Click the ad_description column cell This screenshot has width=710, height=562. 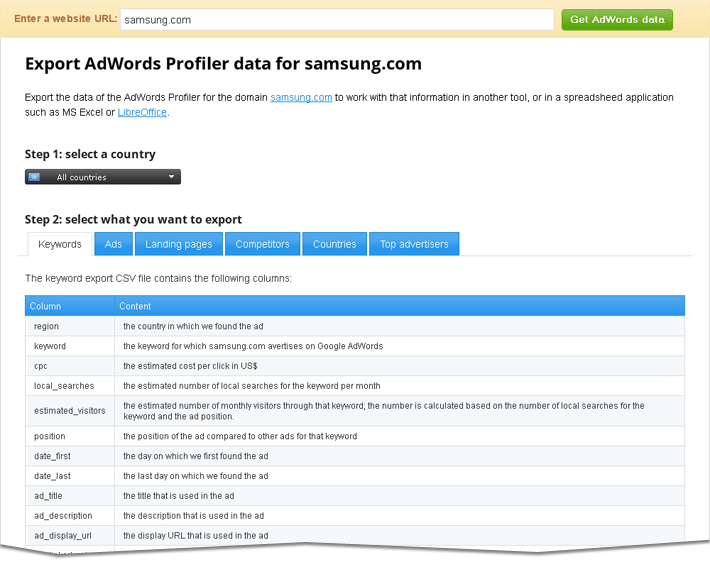pyautogui.click(x=70, y=516)
